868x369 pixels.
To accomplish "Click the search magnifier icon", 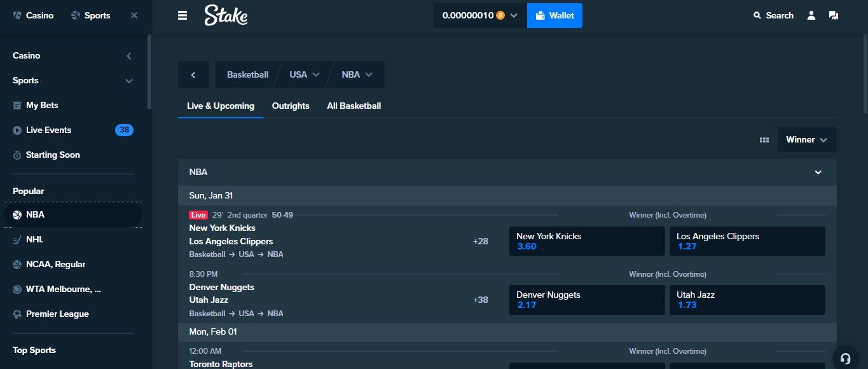I will coord(757,15).
